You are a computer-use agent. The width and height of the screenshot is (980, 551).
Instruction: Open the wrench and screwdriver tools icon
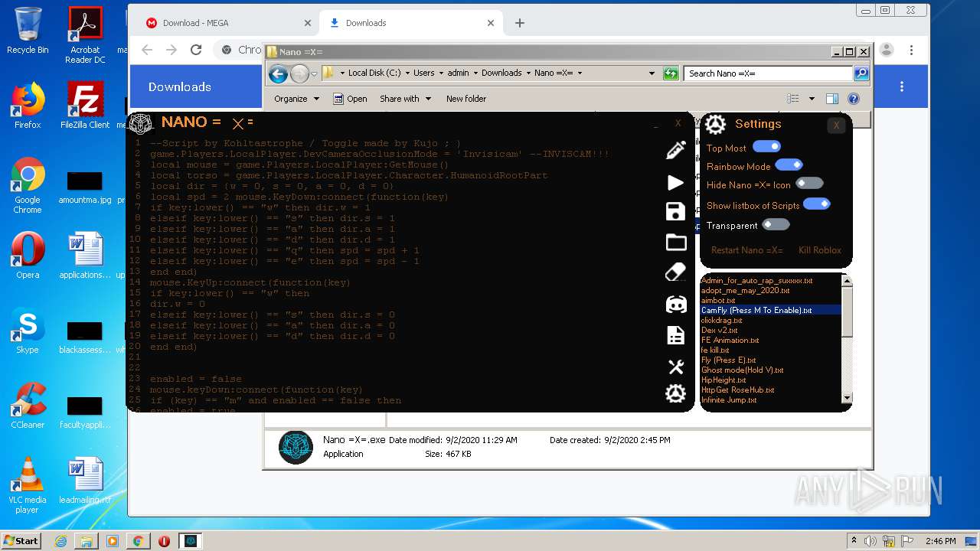click(x=675, y=367)
